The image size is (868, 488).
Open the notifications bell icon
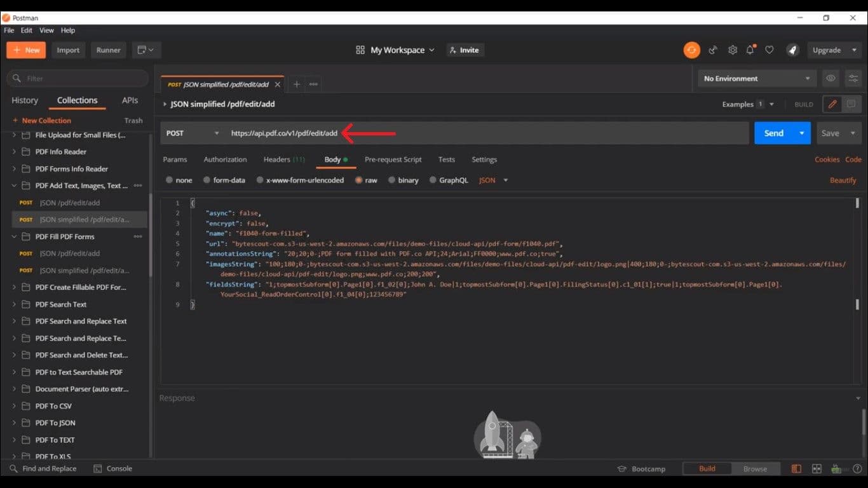(750, 50)
